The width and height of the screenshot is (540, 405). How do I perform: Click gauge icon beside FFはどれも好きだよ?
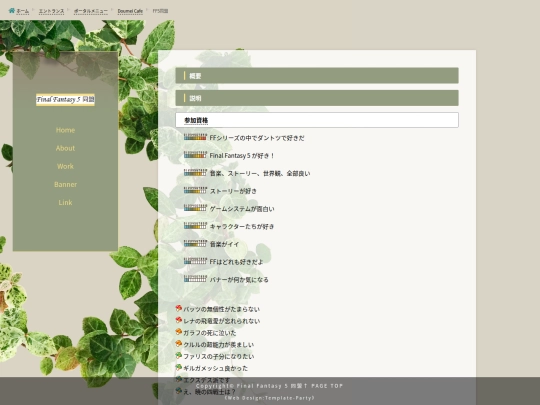click(x=195, y=261)
